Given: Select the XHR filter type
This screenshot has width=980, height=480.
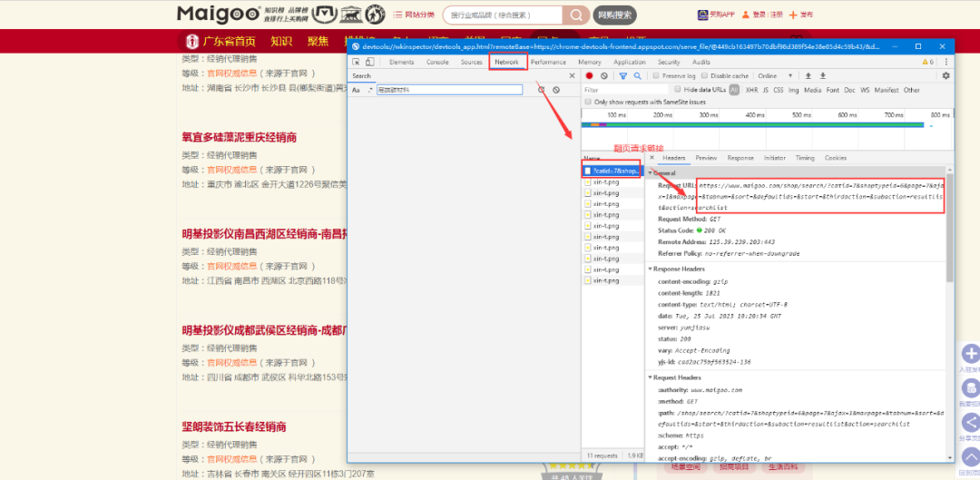Looking at the screenshot, I should pos(752,90).
